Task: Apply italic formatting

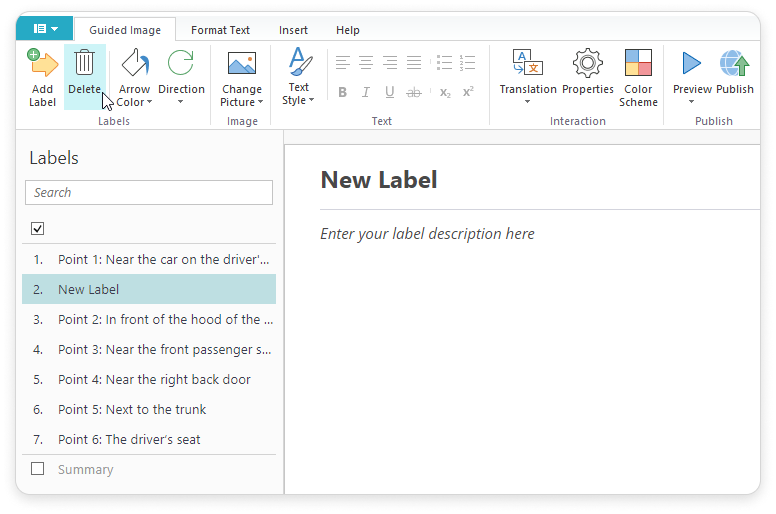Action: coord(366,92)
